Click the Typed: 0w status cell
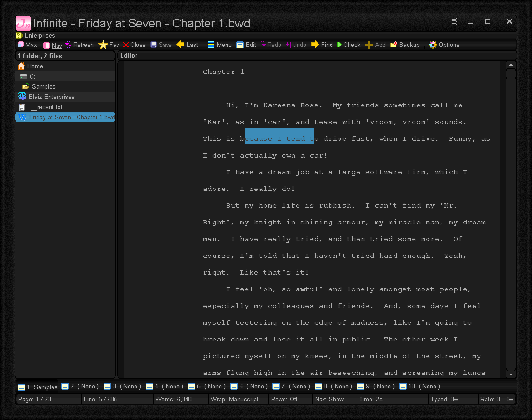The width and height of the screenshot is (532, 420). (453, 399)
